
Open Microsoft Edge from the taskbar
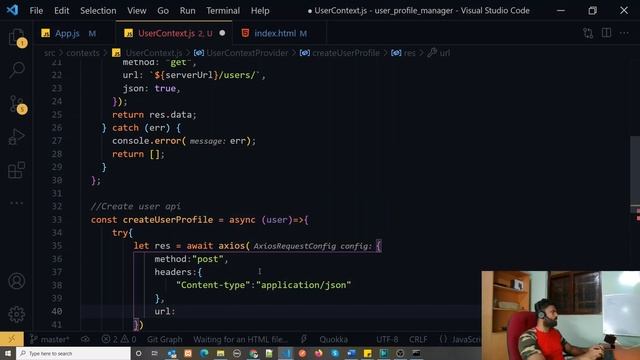(x=204, y=353)
